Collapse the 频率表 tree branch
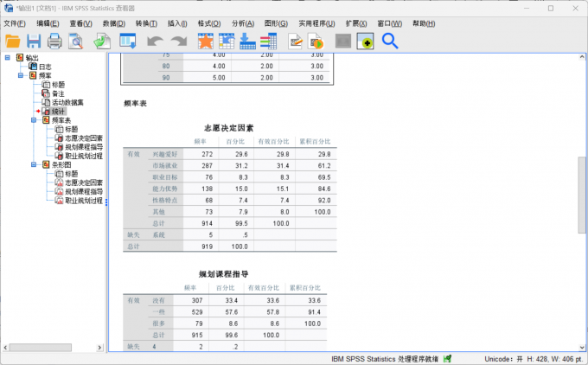The image size is (588, 365). (x=34, y=120)
